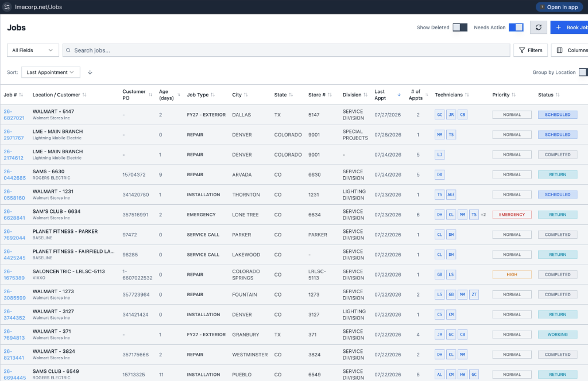
Task: Click the WORKING status badge
Action: point(557,335)
